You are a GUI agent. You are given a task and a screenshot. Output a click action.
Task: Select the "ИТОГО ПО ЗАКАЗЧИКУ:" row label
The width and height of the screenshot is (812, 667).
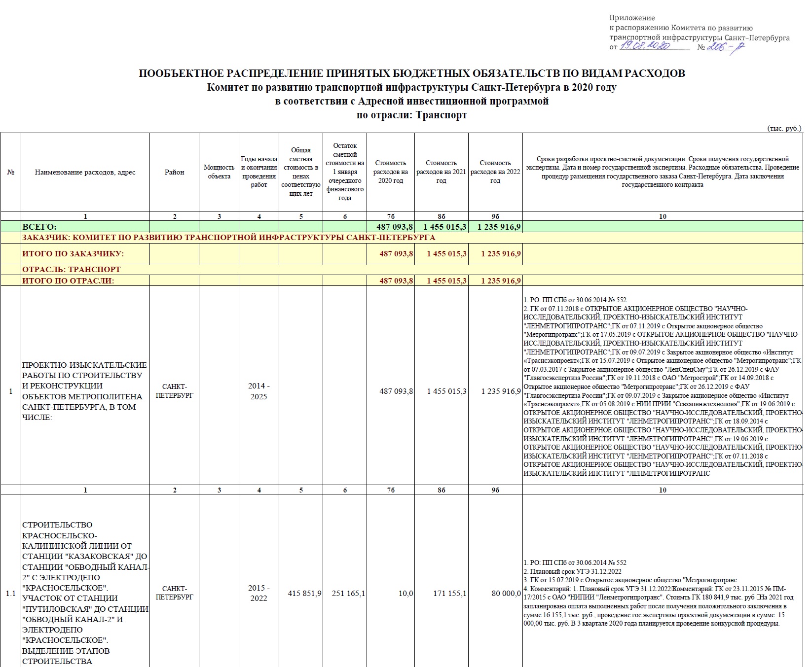point(73,253)
